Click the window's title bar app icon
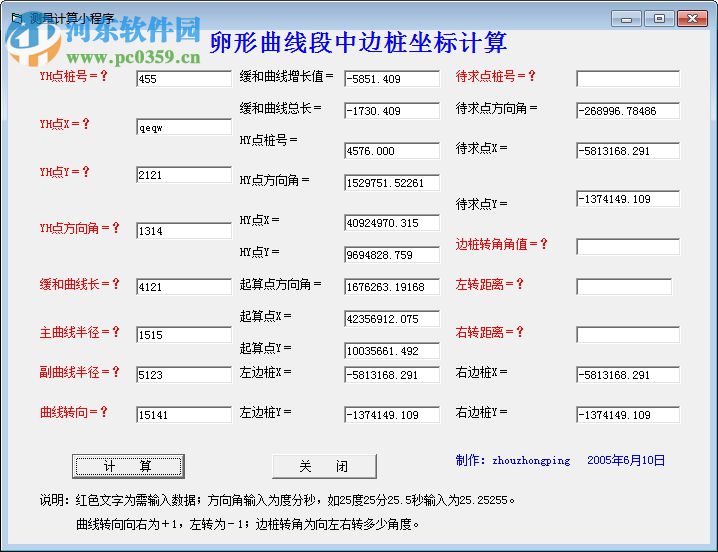 [17, 18]
